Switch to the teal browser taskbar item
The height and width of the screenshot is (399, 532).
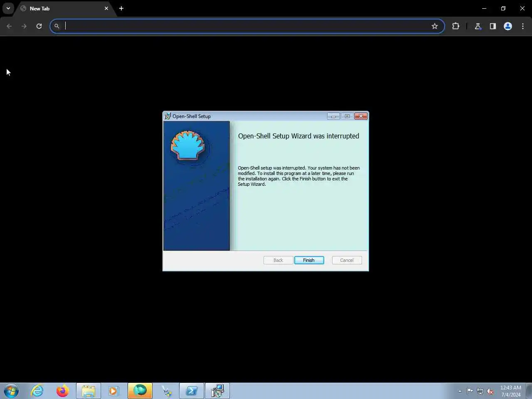pyautogui.click(x=140, y=391)
